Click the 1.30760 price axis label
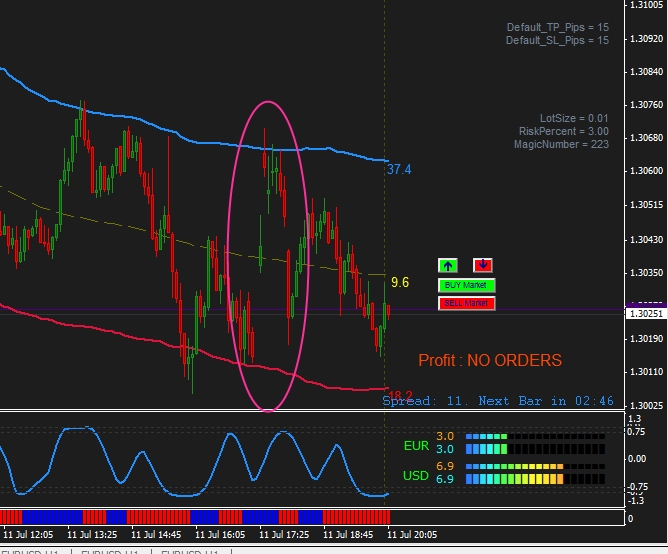 tap(646, 105)
